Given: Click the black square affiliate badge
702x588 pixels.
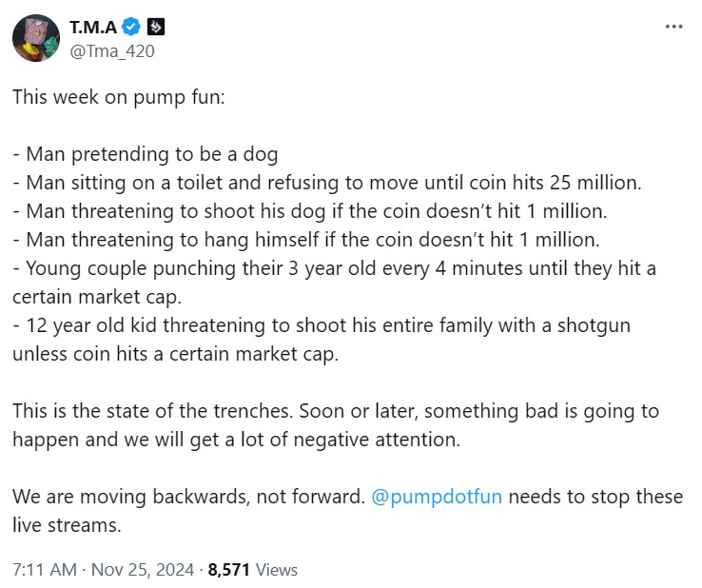Looking at the screenshot, I should [158, 28].
